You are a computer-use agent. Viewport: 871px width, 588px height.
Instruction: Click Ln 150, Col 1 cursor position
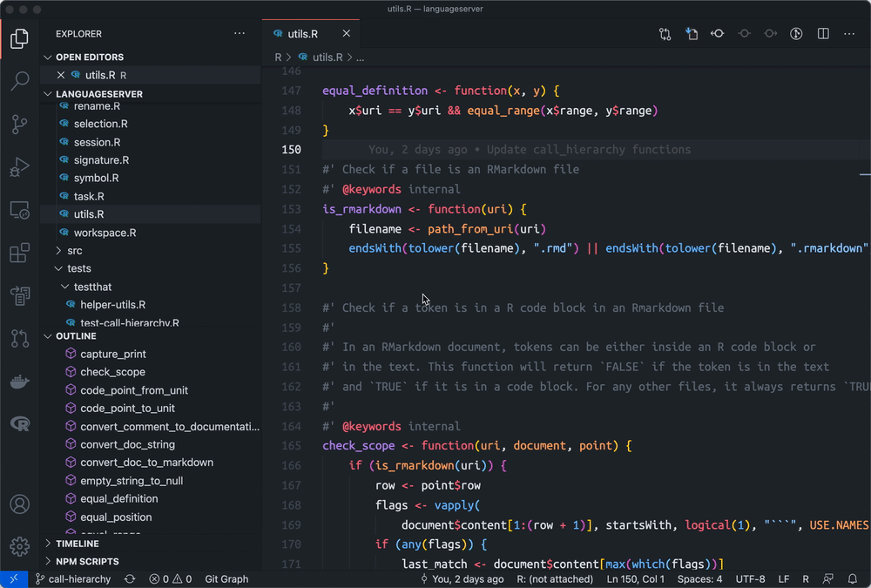[636, 579]
